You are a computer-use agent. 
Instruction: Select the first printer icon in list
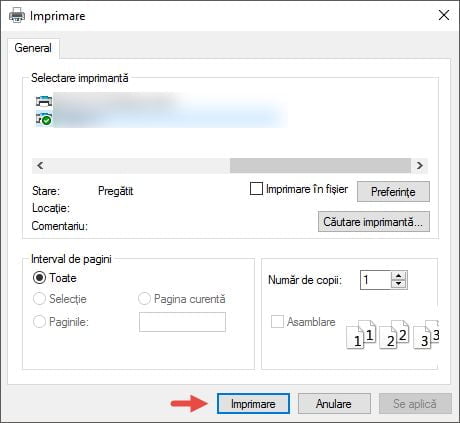pos(44,101)
